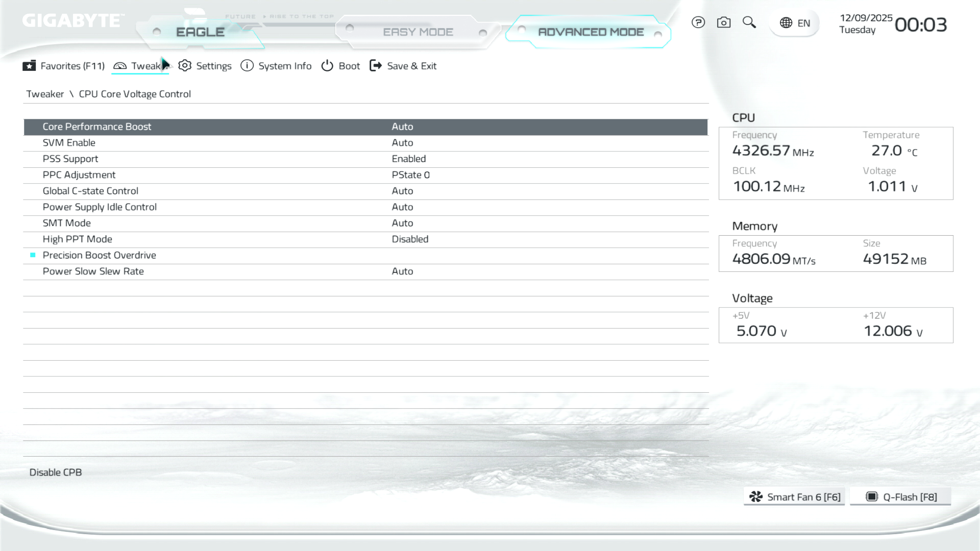
Task: Click the Favorites star folder icon
Action: [x=29, y=66]
